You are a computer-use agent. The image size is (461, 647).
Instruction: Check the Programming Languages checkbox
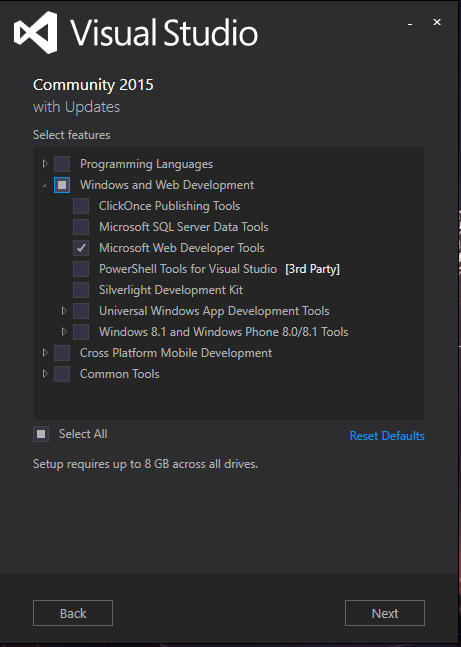[62, 164]
